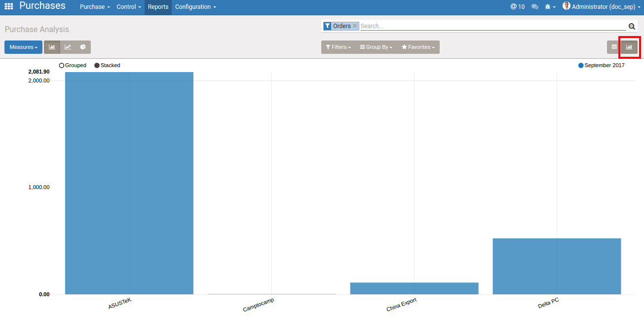
Task: Select the Stacked radio option
Action: click(107, 65)
